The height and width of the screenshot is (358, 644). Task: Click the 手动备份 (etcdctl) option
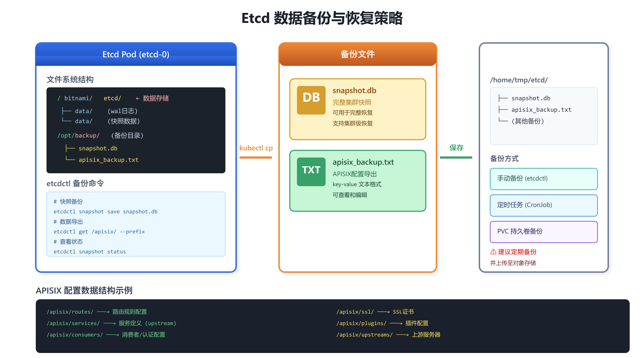point(543,179)
